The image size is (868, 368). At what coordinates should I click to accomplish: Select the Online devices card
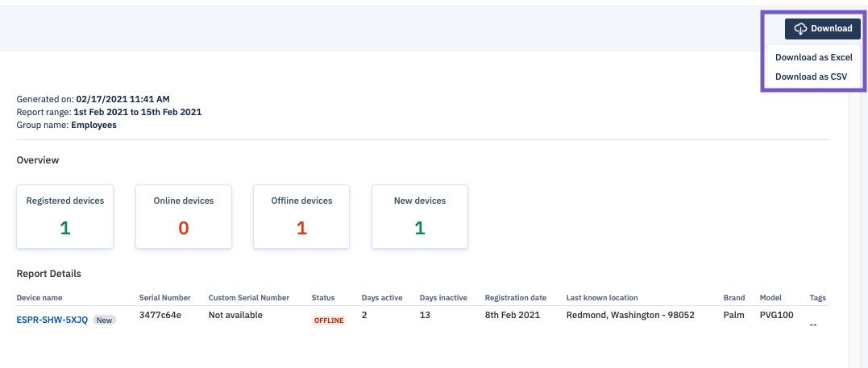[183, 217]
